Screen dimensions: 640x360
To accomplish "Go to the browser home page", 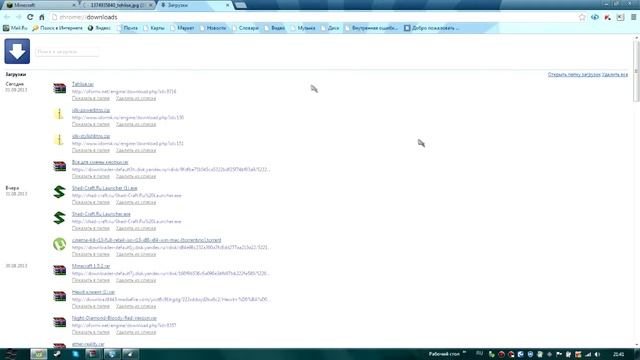I will [42, 17].
